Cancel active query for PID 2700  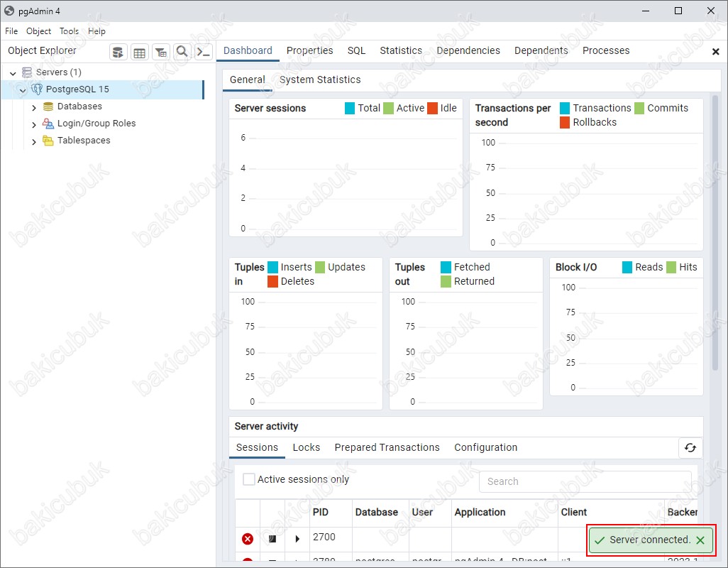(272, 539)
